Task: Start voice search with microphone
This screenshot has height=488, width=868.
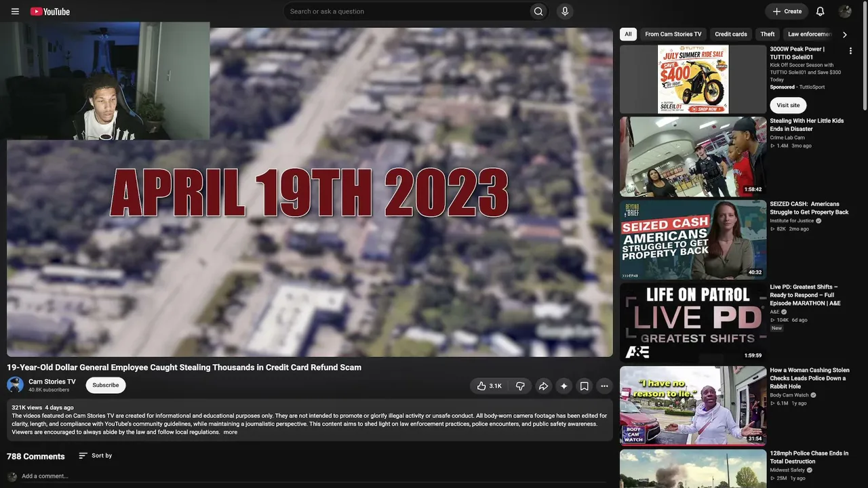Action: pyautogui.click(x=564, y=12)
